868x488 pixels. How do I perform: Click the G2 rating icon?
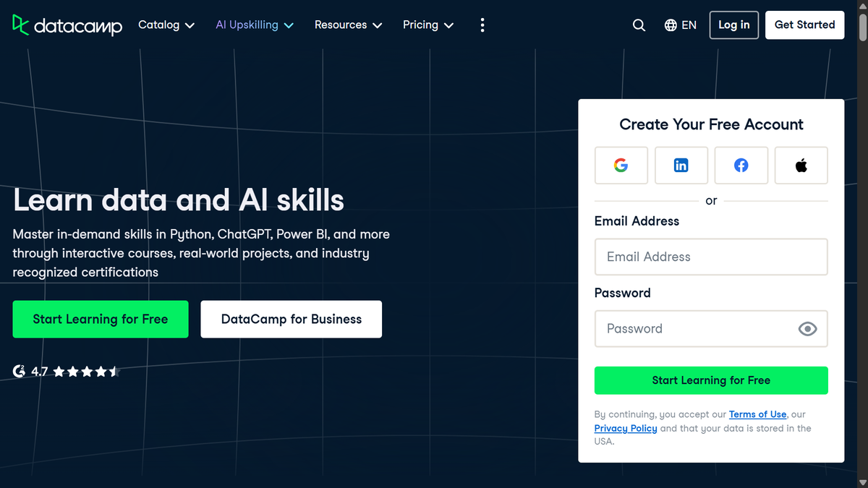(x=18, y=371)
